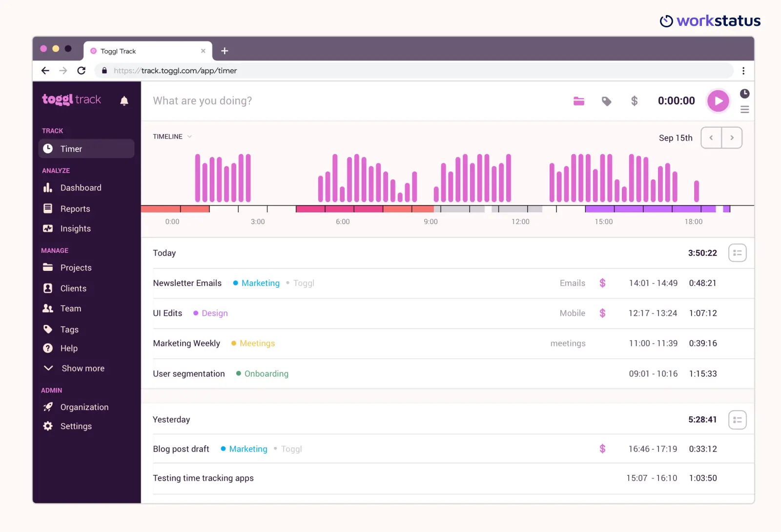
Task: Click the coral timeline segment near 0:00
Action: 175,209
